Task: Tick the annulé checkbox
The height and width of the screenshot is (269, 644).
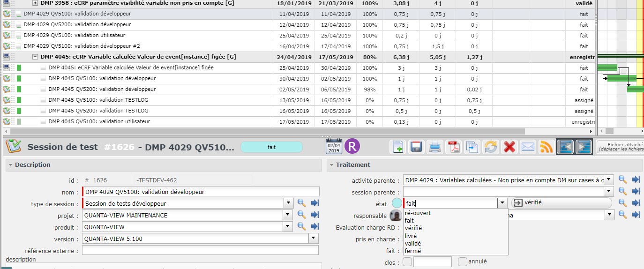Action: [463, 262]
